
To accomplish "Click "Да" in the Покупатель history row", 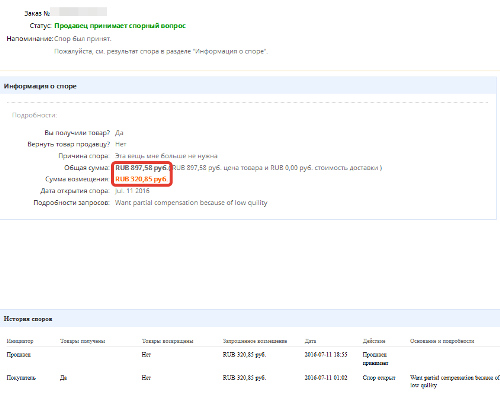I will click(63, 378).
